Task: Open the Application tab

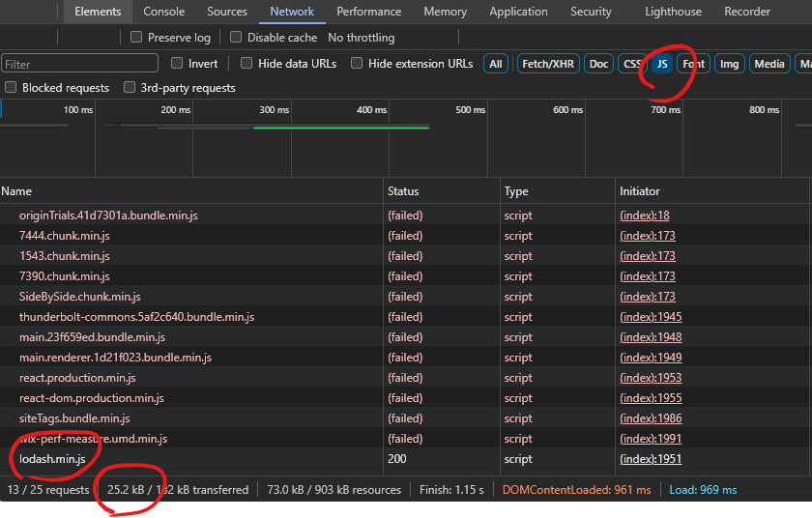Action: [518, 12]
